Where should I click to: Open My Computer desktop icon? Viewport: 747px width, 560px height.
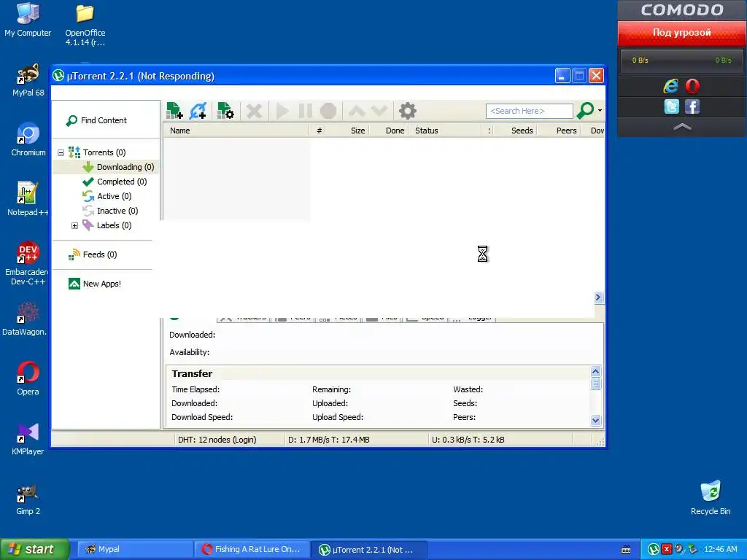point(28,20)
